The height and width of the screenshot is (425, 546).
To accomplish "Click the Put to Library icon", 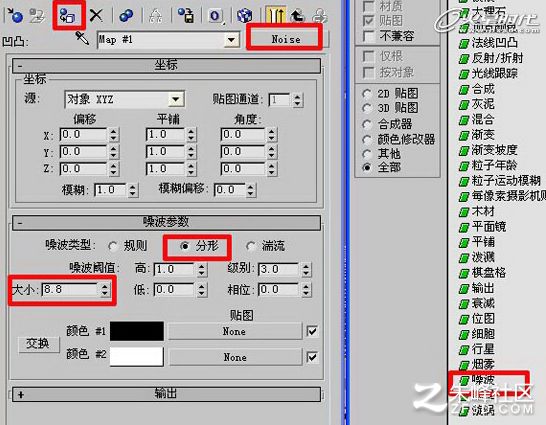I will (186, 15).
